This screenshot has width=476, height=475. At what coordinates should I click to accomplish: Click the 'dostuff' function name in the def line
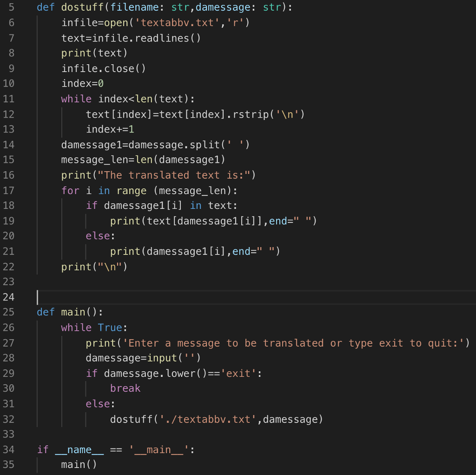83,7
